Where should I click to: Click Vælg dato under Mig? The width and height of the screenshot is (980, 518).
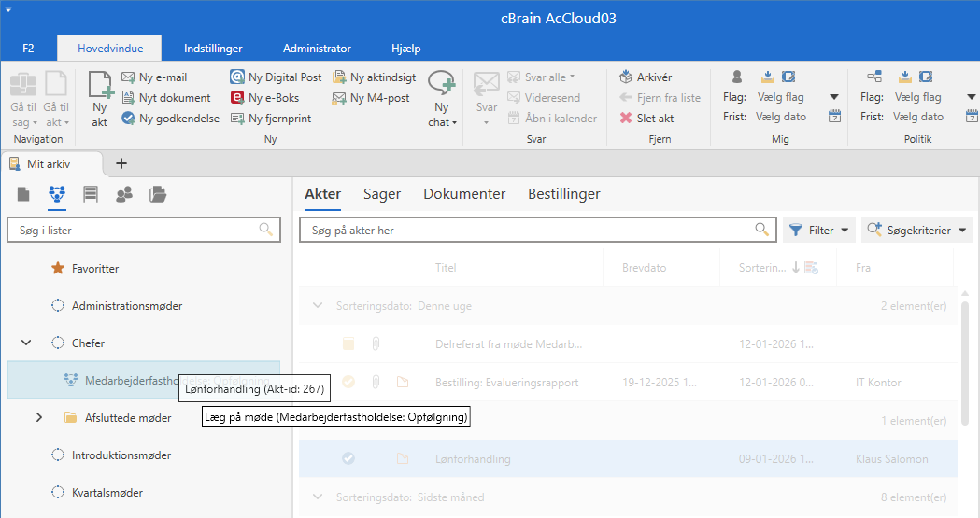(x=781, y=117)
